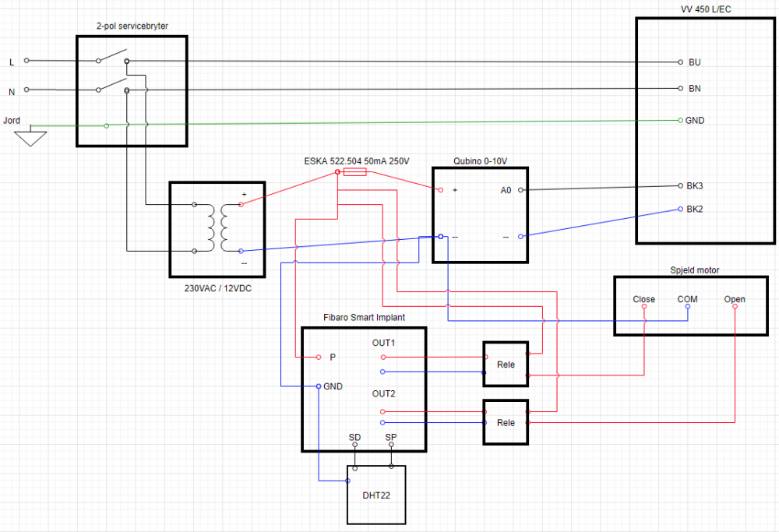Select the Fibaro Smart Implant P terminal
The height and width of the screenshot is (532, 779).
(x=319, y=358)
